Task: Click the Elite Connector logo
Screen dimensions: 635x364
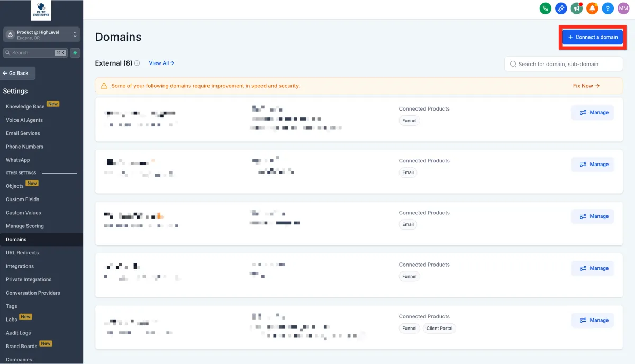Action: 41,11
